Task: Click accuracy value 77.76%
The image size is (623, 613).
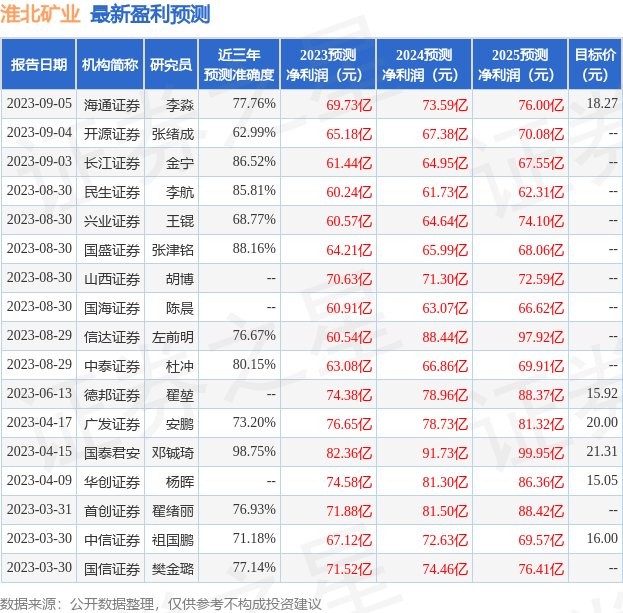Action: coord(254,103)
